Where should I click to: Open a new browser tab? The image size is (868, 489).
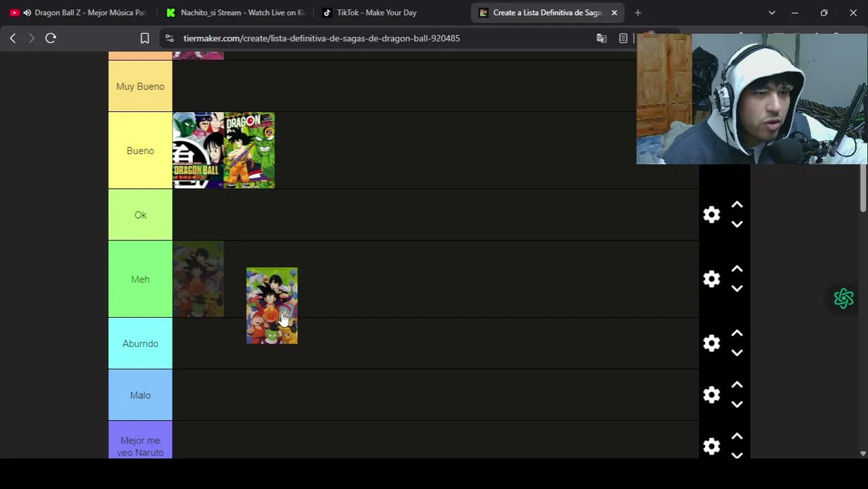[638, 13]
